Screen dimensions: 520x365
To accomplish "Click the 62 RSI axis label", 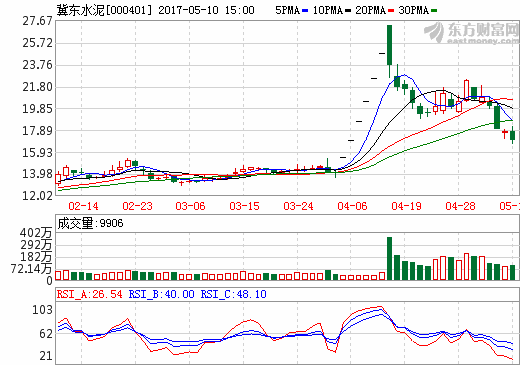I will click(x=46, y=334).
